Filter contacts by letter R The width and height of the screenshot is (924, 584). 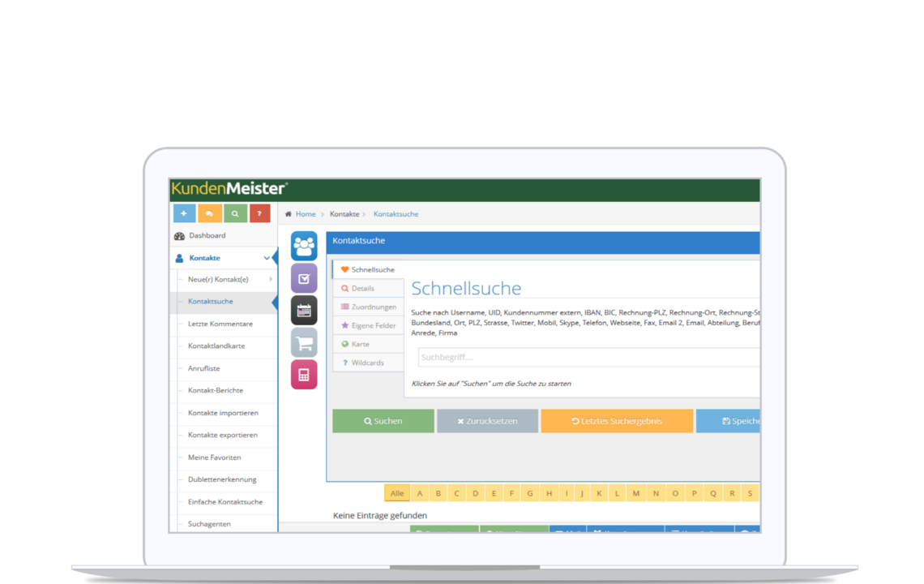[732, 493]
